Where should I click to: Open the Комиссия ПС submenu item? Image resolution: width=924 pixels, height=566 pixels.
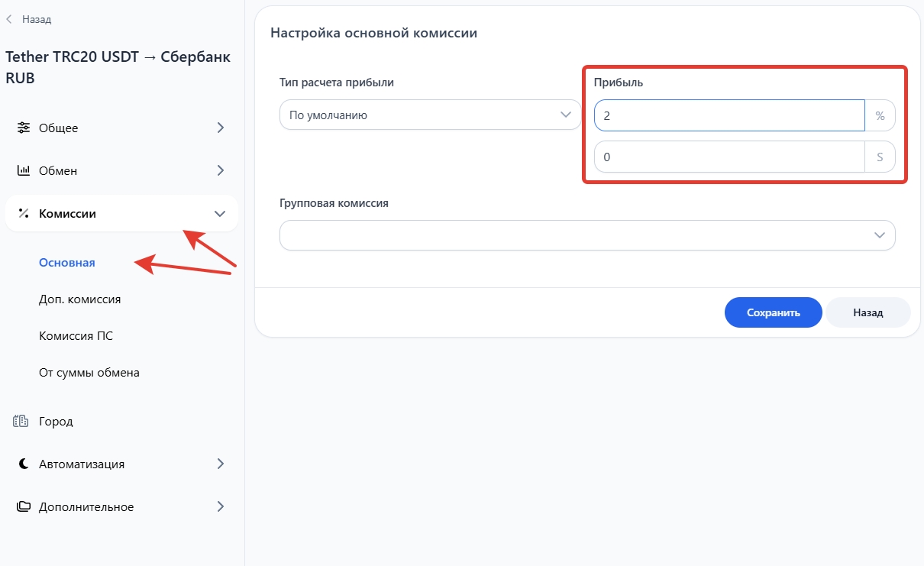(x=76, y=336)
